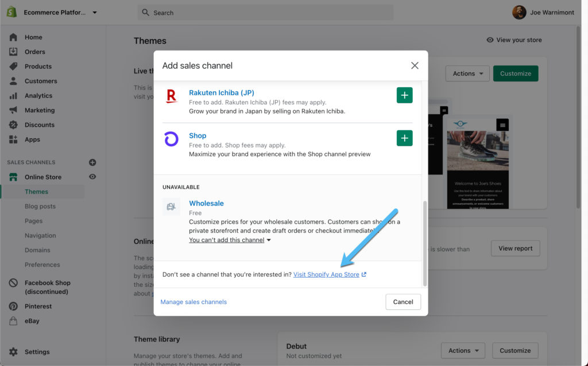This screenshot has height=366, width=588.
Task: Open Discounts in the sidebar
Action: [x=40, y=124]
